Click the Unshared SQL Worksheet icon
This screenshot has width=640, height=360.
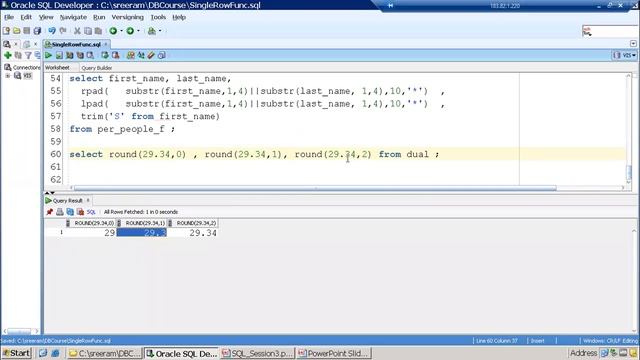pos(131,55)
